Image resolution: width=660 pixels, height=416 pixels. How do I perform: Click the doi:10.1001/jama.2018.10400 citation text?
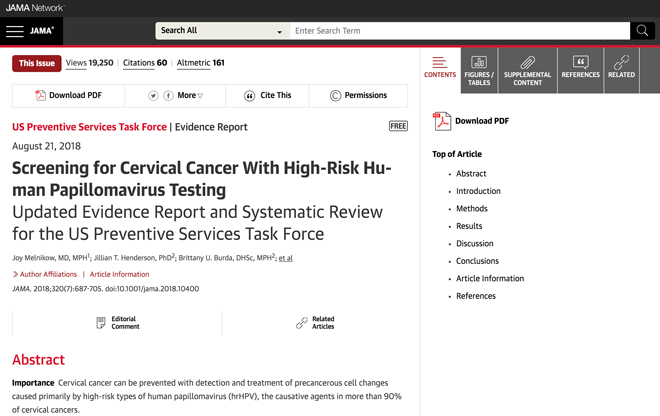(152, 289)
